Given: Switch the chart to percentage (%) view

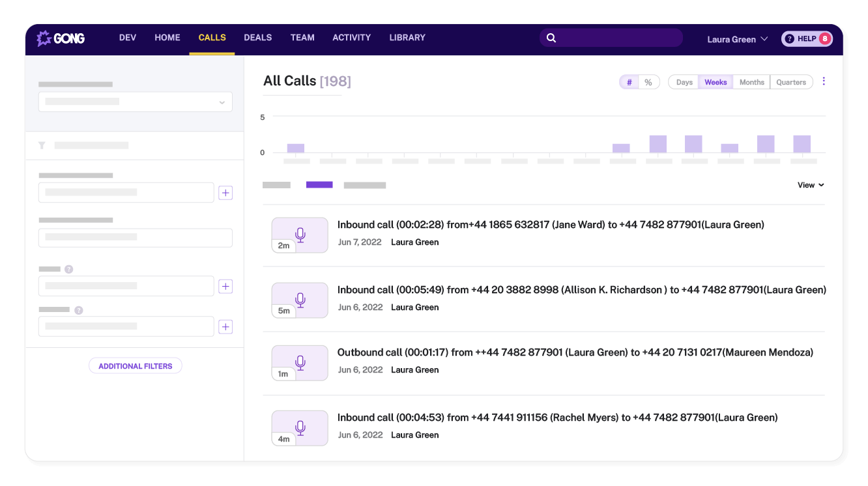Looking at the screenshot, I should [648, 81].
